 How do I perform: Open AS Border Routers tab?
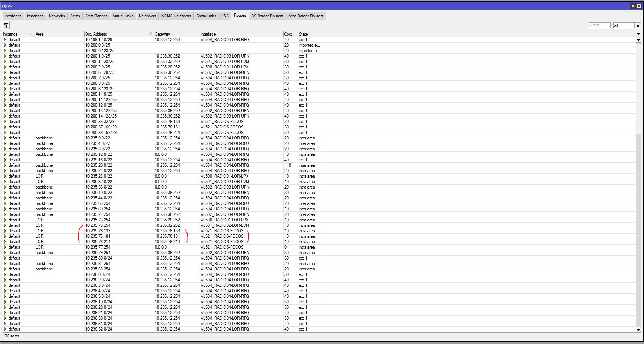(267, 16)
